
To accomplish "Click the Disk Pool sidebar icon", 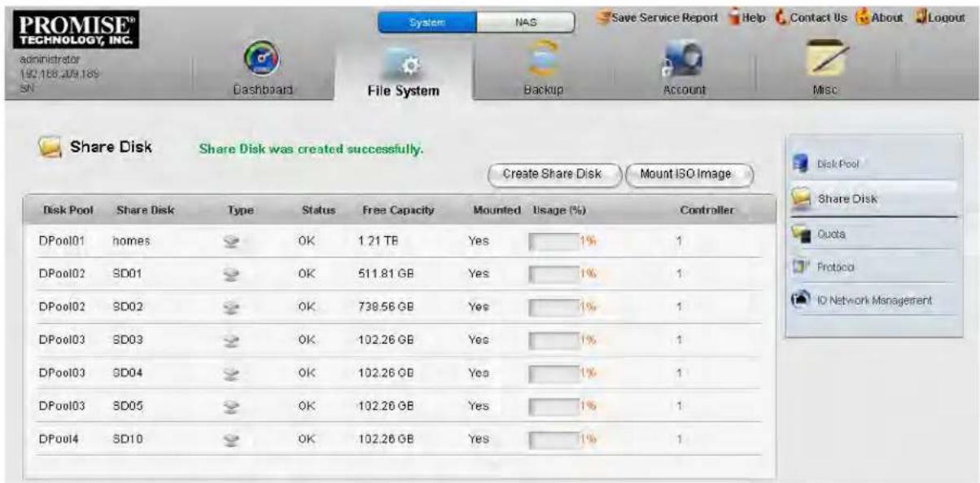I will point(799,164).
